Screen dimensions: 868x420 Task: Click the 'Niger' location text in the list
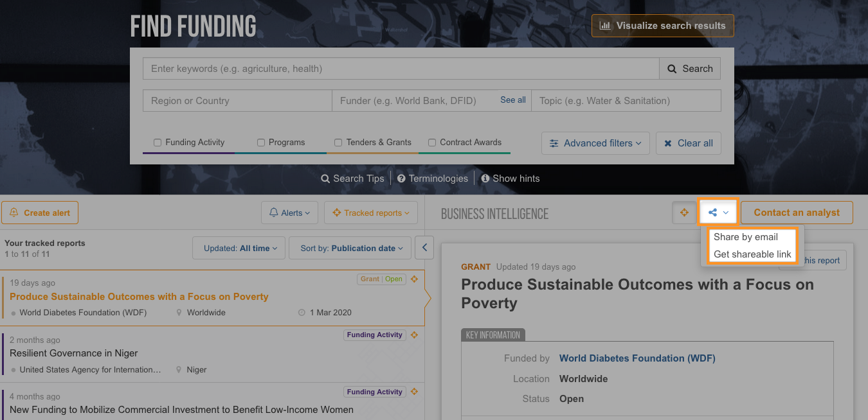(x=197, y=370)
